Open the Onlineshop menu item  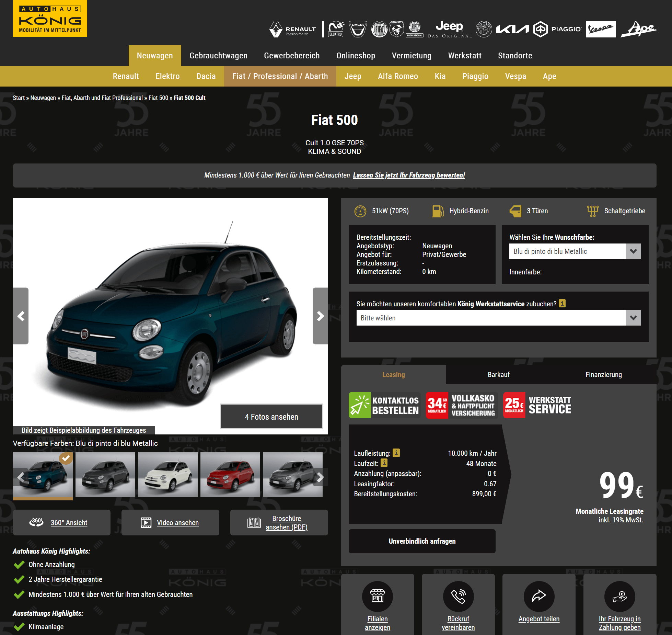point(356,56)
